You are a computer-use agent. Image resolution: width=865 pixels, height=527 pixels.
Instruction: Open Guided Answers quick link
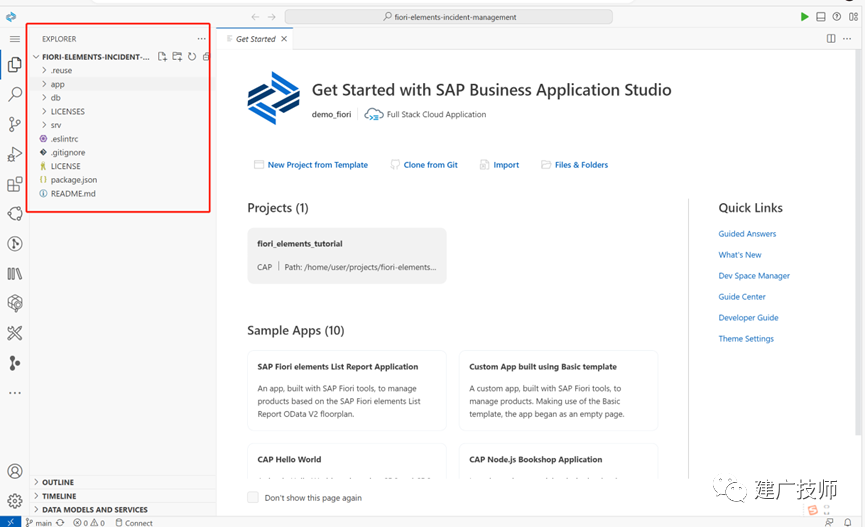[x=747, y=233]
